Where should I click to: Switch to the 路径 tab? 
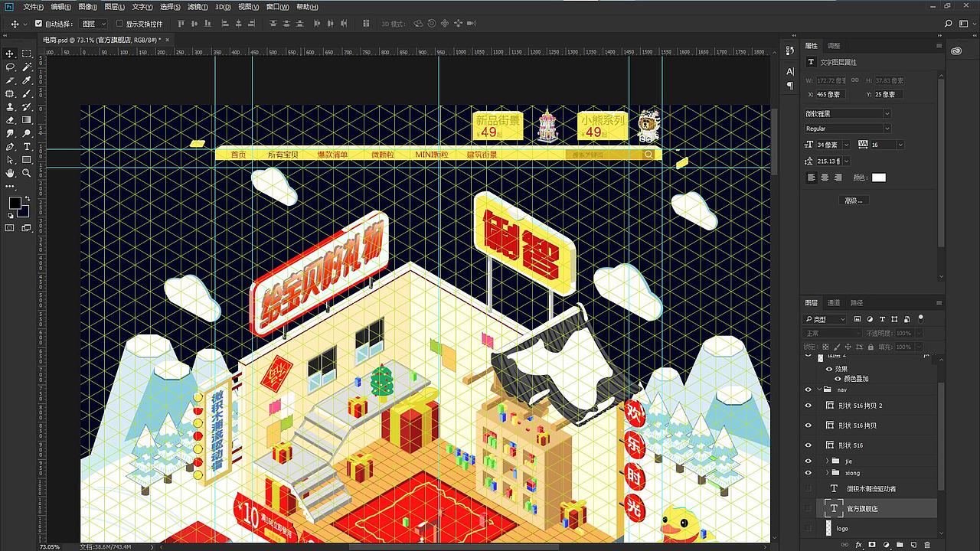856,303
